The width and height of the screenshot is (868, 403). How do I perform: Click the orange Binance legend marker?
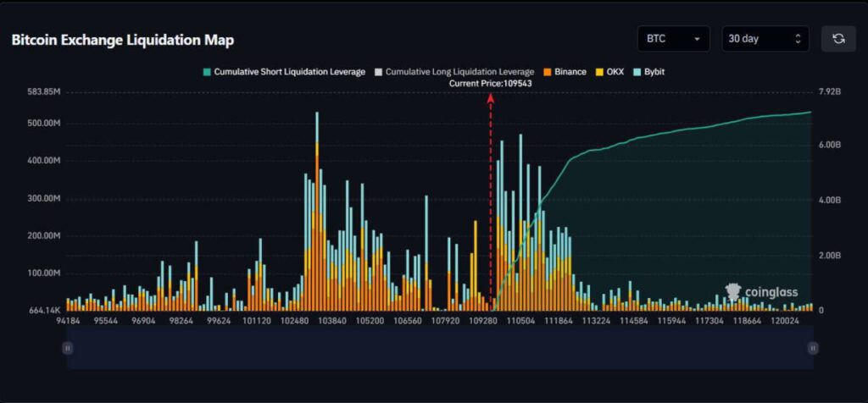tap(548, 72)
